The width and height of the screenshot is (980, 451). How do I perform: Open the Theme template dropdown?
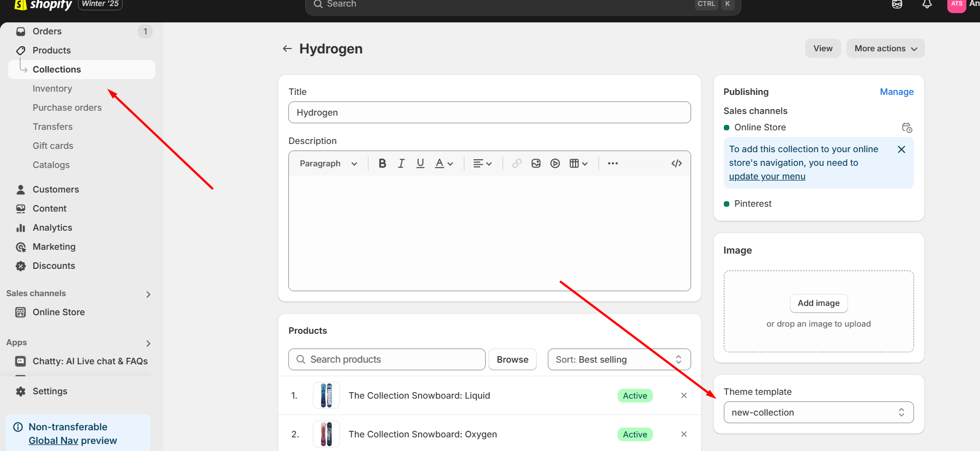(819, 412)
